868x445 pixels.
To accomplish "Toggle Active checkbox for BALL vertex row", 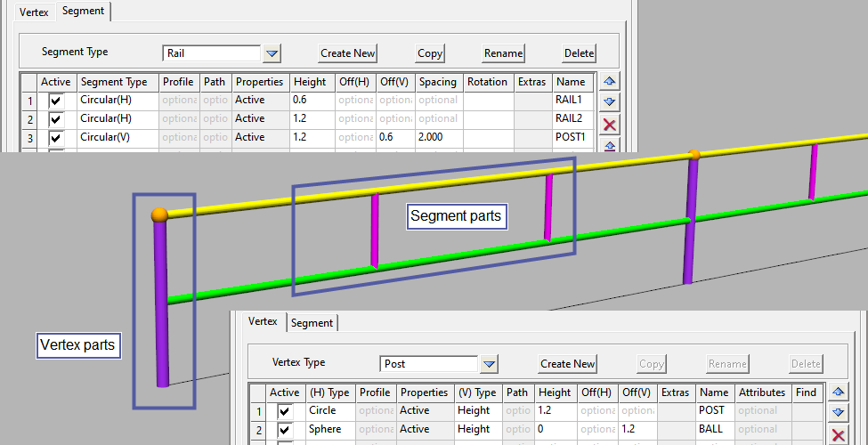I will click(x=285, y=430).
